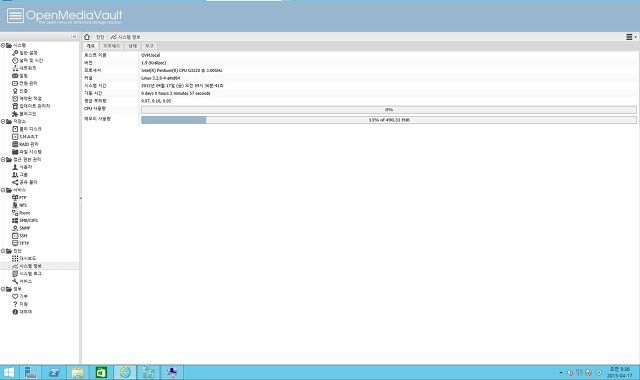
Task: Switch to the Processes (프로세스) tab
Action: tap(111, 46)
